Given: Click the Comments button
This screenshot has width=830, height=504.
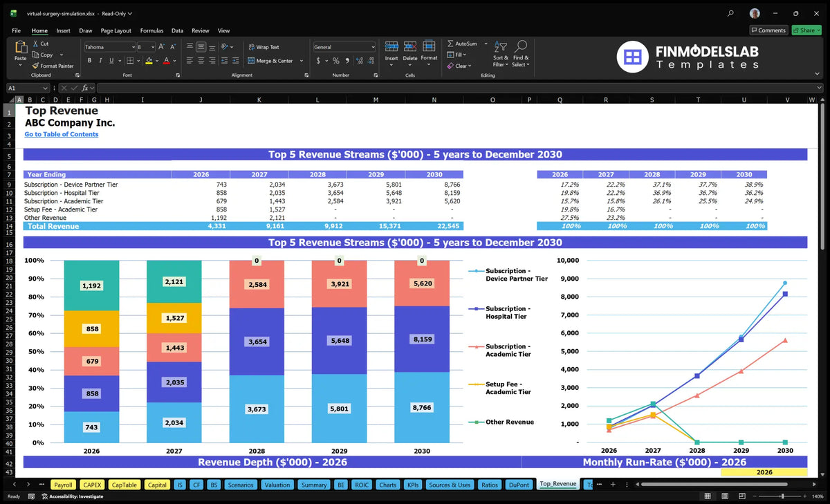Looking at the screenshot, I should pos(768,30).
